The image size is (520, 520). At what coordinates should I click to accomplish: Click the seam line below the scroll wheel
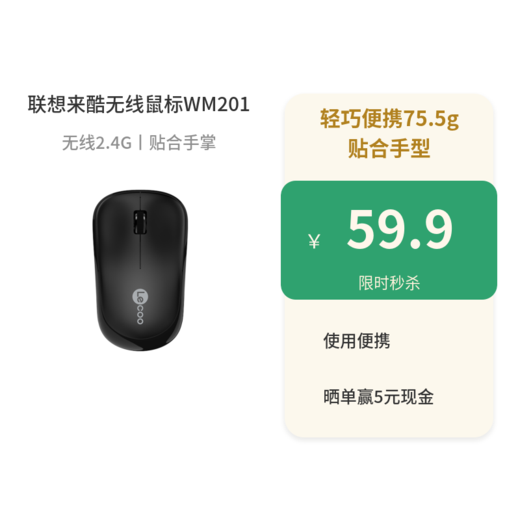140,252
